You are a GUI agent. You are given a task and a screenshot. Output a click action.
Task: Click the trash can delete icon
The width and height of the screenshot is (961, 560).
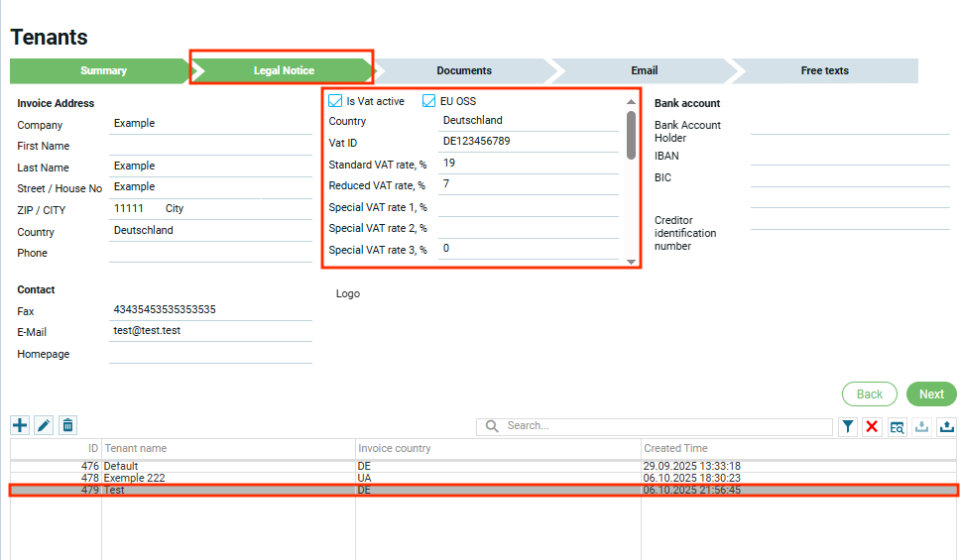[x=67, y=425]
